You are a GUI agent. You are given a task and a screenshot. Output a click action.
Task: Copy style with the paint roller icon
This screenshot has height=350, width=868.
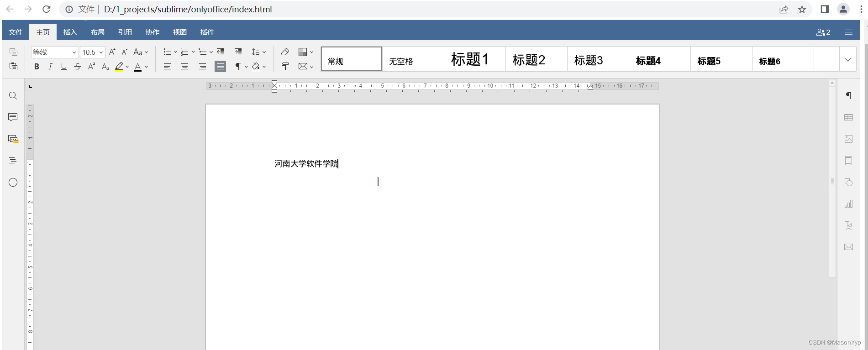[285, 67]
